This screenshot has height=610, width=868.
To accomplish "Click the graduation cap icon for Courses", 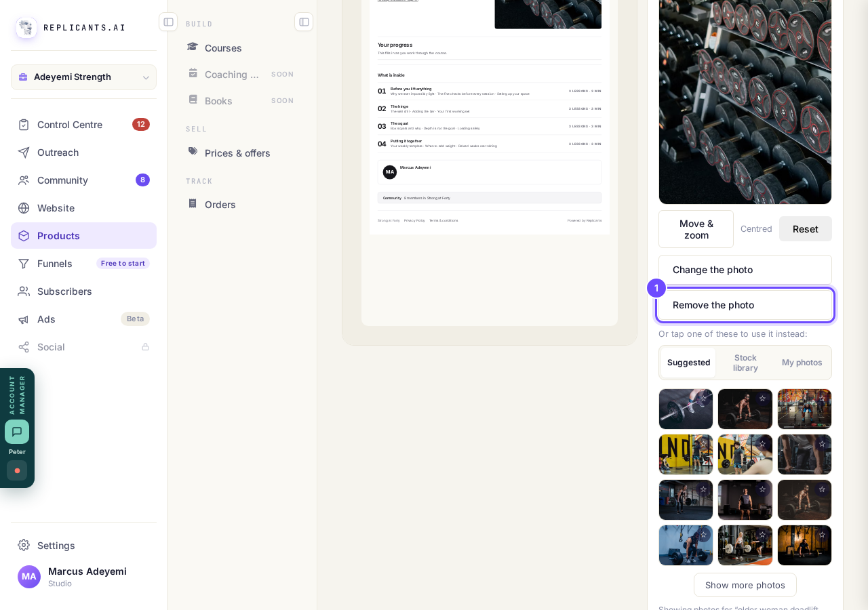I will point(193,47).
